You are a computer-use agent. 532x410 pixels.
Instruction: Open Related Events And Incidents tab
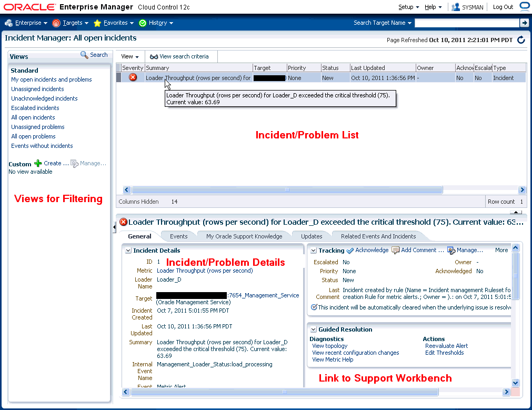coord(378,236)
